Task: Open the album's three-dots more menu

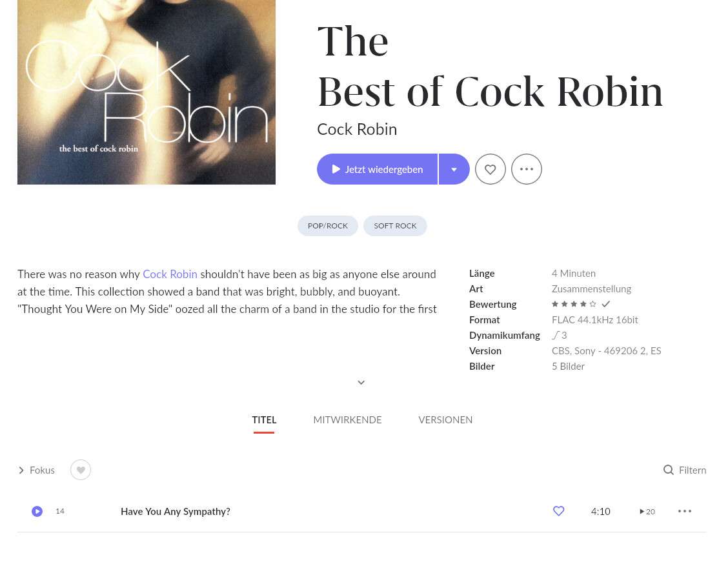Action: point(527,169)
